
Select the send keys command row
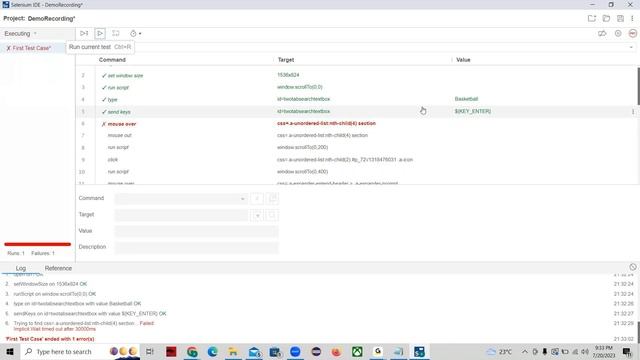pyautogui.click(x=357, y=111)
